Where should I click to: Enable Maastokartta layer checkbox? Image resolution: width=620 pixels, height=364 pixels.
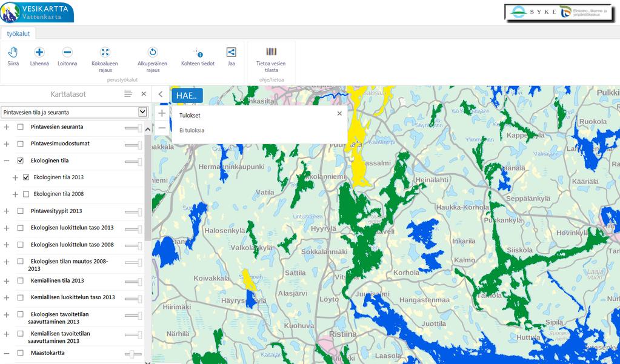(21, 353)
